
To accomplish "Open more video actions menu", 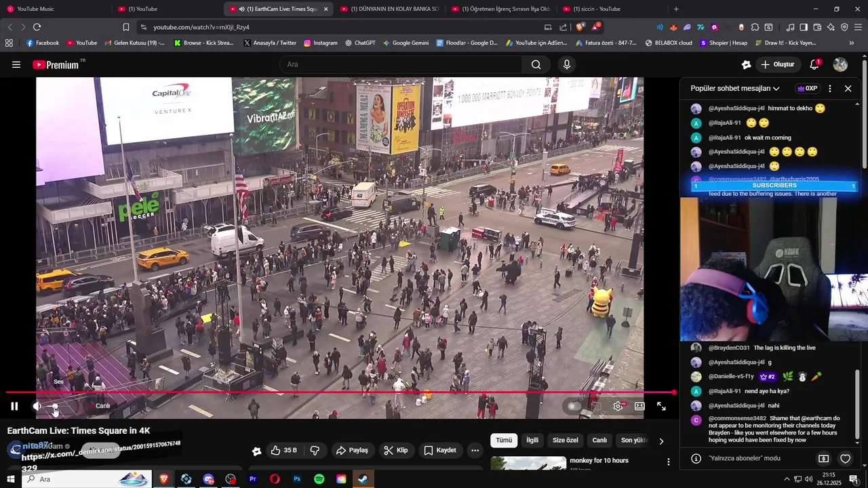I will (x=475, y=450).
